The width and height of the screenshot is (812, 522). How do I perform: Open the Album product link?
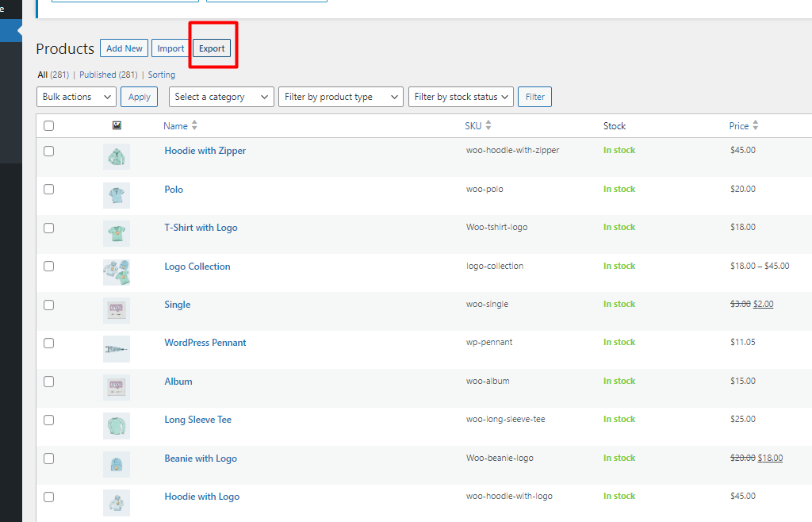coord(178,382)
